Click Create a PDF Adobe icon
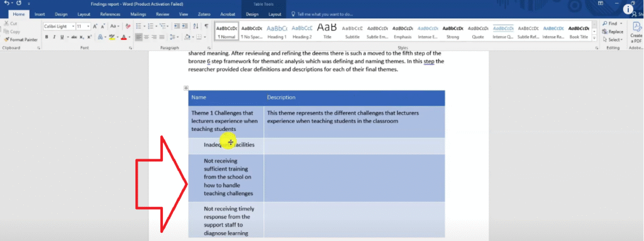This screenshot has height=241, width=644. [x=636, y=32]
